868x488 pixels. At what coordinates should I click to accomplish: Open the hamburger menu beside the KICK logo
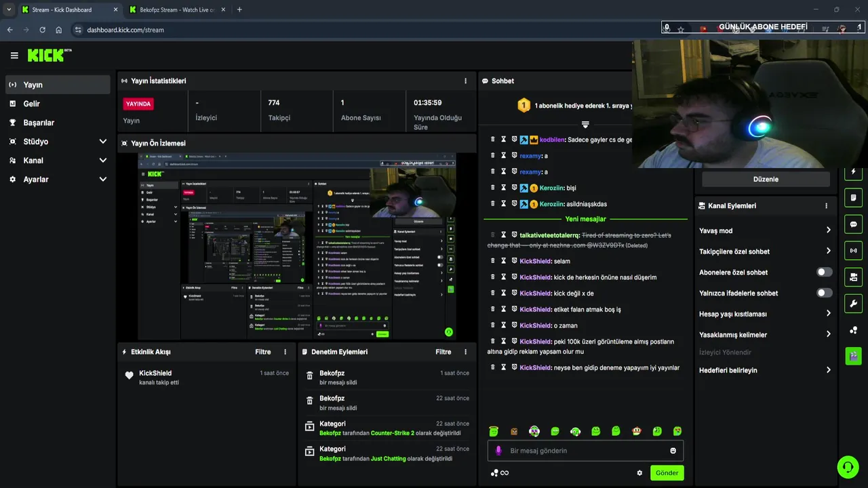coord(14,56)
